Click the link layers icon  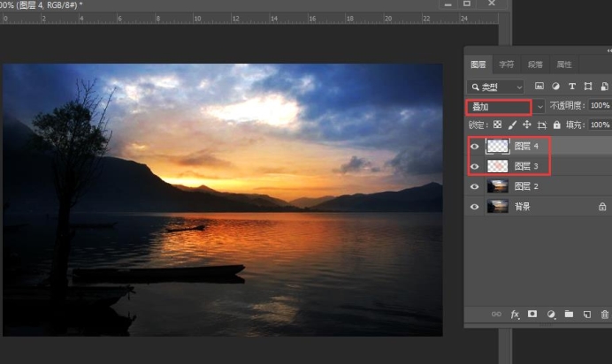click(x=496, y=314)
